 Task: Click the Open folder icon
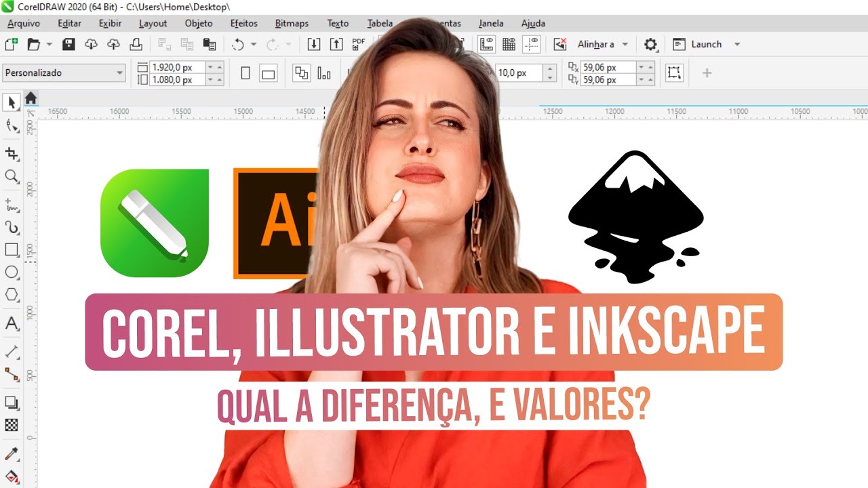[33, 44]
